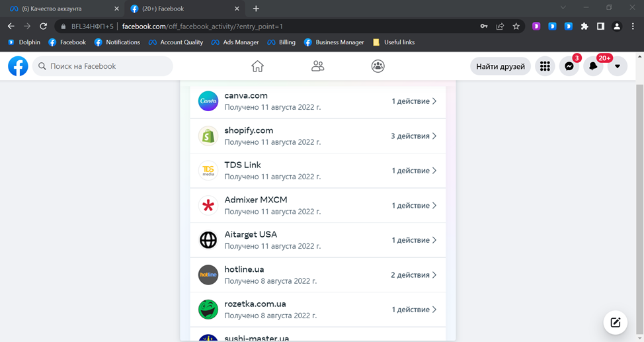Open the Chrome profile avatar icon
The image size is (644, 342).
tap(617, 26)
